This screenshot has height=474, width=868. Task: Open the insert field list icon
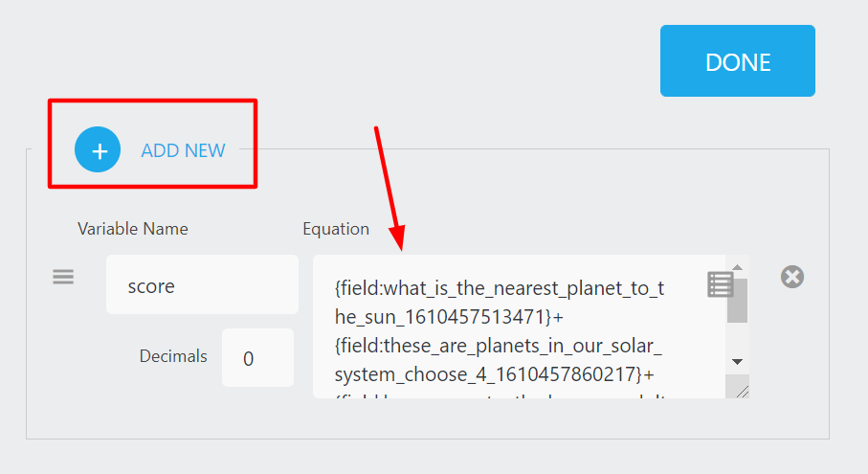(x=721, y=284)
